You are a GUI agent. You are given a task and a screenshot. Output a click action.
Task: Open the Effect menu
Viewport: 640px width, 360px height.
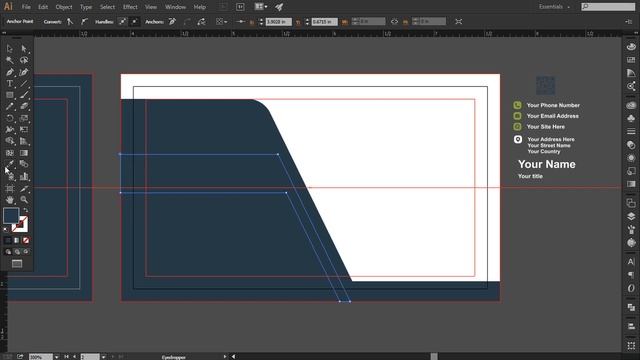pos(130,7)
